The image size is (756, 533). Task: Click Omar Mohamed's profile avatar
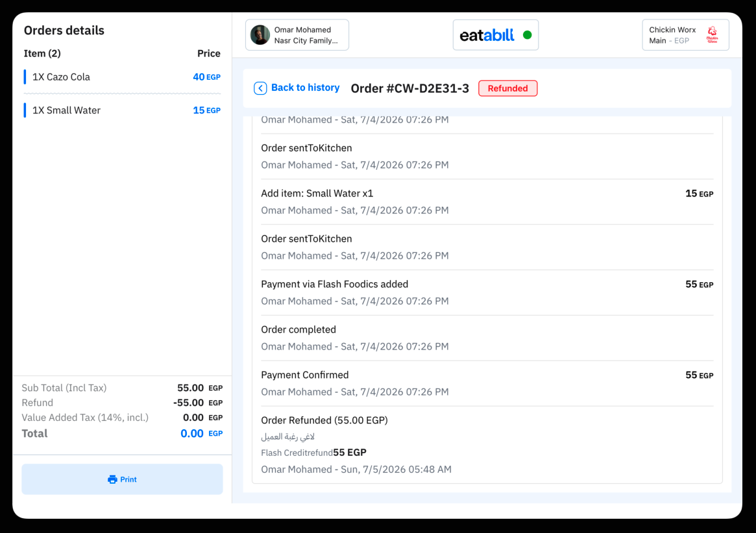(x=260, y=35)
